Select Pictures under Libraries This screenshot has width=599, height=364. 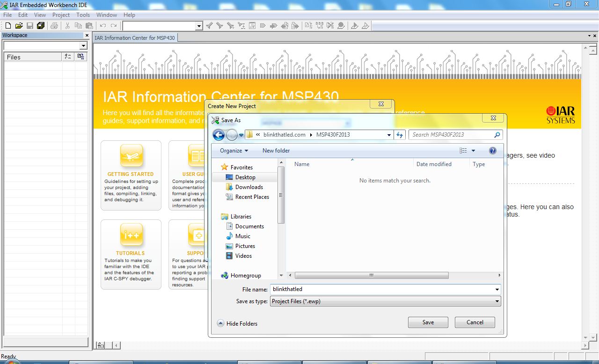[245, 246]
